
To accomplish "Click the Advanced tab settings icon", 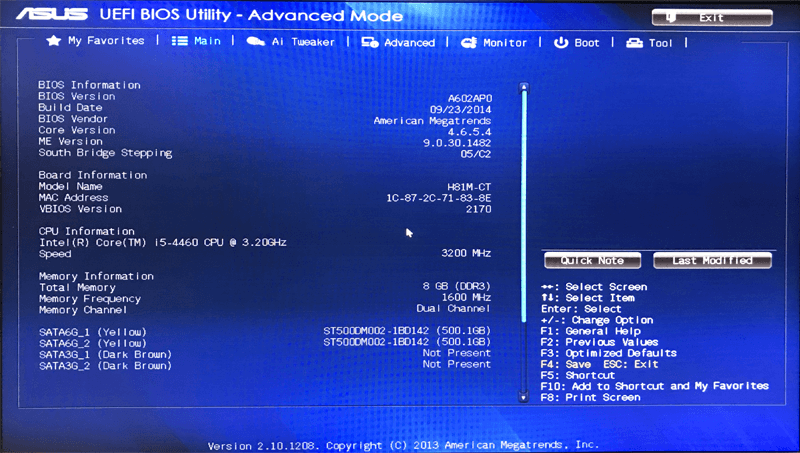I will pos(370,42).
